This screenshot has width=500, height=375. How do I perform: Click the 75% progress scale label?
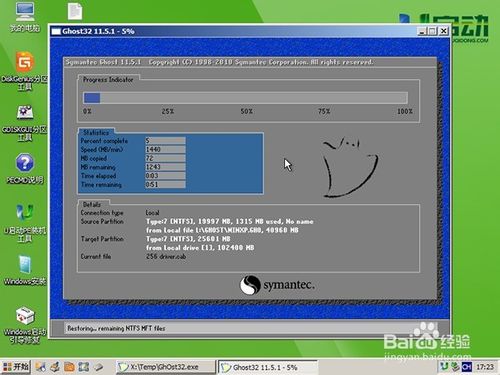324,111
